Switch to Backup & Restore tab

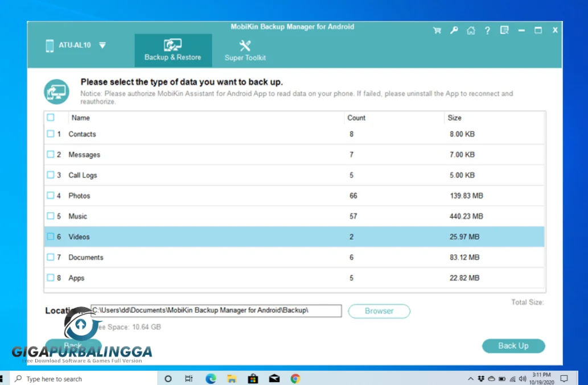tap(173, 51)
